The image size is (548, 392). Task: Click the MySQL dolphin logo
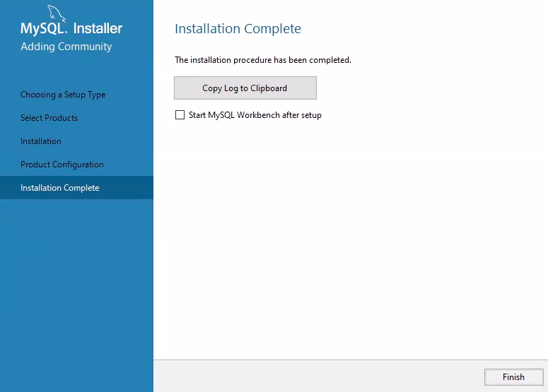tap(57, 13)
